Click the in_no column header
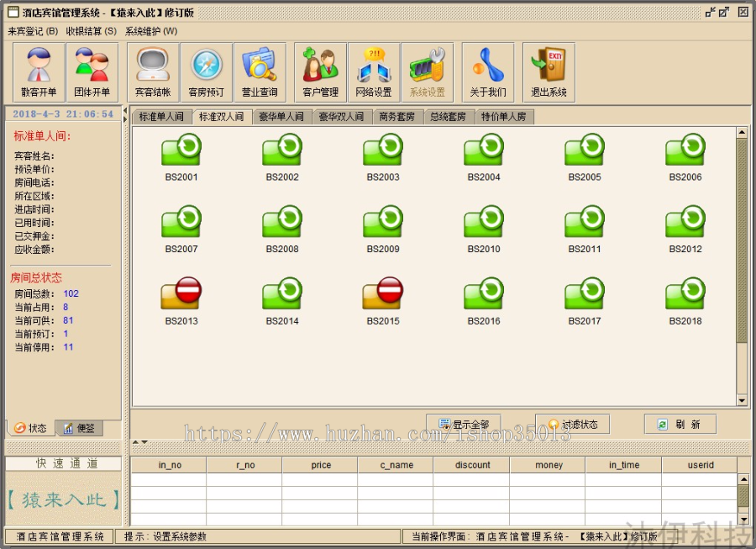Image resolution: width=756 pixels, height=549 pixels. click(168, 465)
